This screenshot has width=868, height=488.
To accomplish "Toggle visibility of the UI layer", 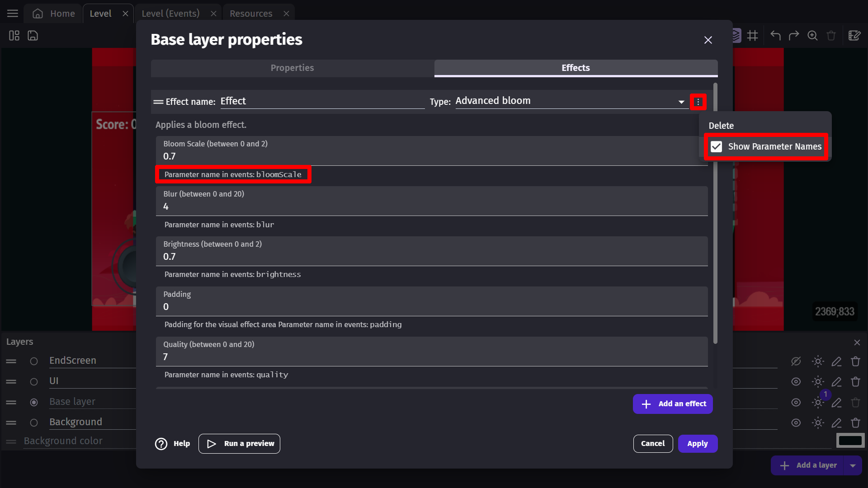I will coord(796,382).
